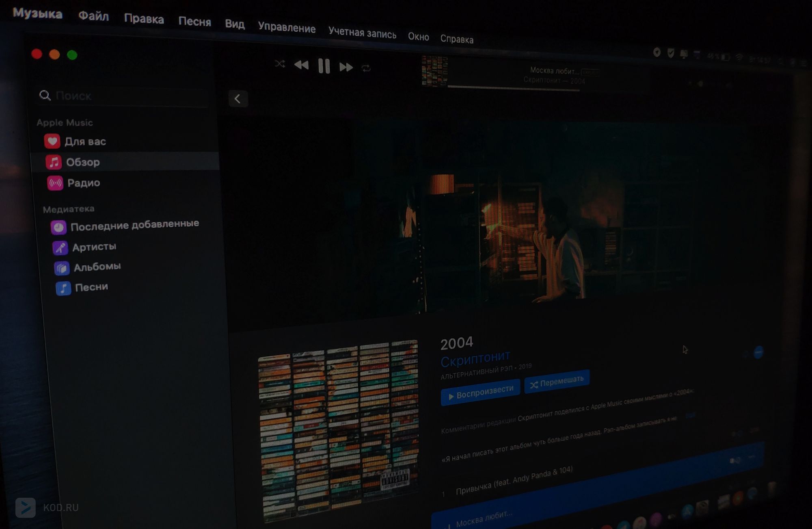Viewport: 812px width, 529px height.
Task: Pause the current song
Action: point(324,66)
